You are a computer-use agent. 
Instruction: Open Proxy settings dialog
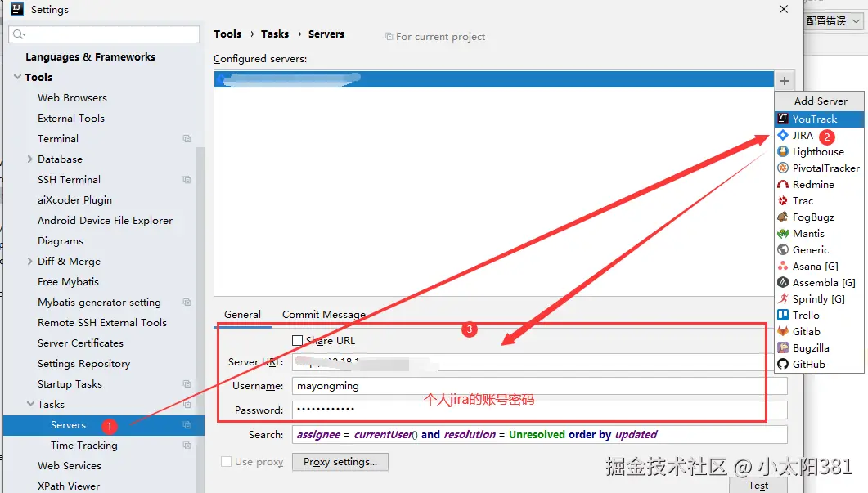click(340, 462)
